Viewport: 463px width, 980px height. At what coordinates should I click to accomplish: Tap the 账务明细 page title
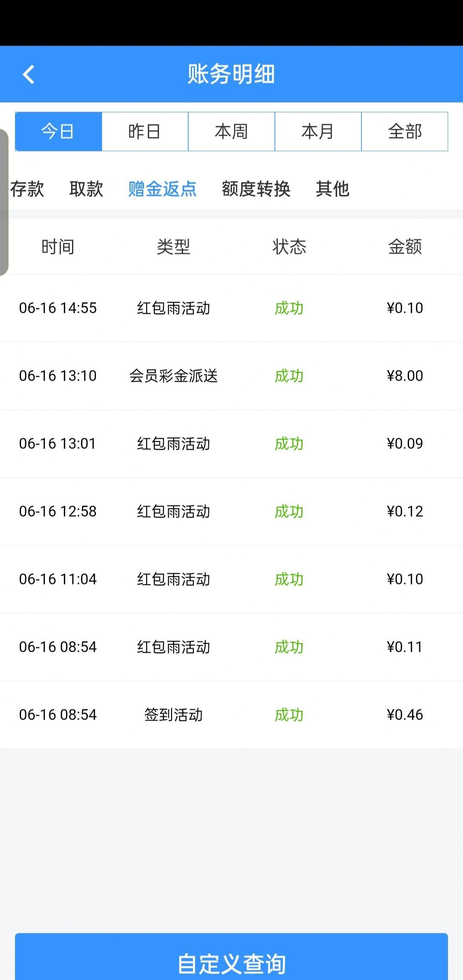point(231,74)
